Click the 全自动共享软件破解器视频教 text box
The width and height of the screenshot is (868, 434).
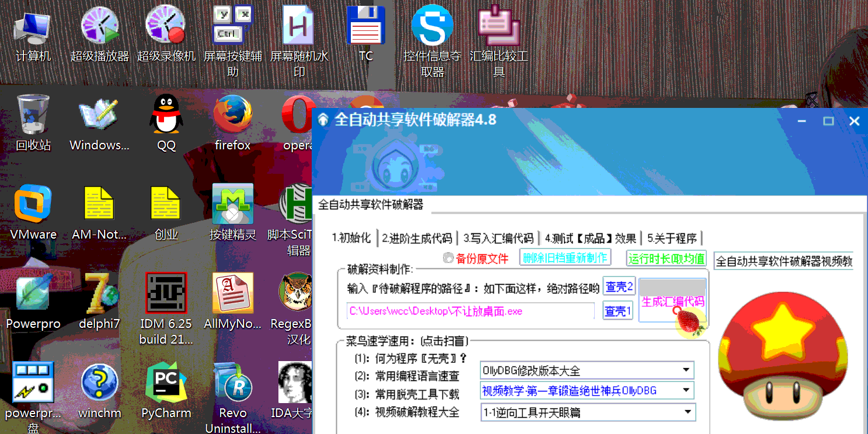(x=784, y=261)
